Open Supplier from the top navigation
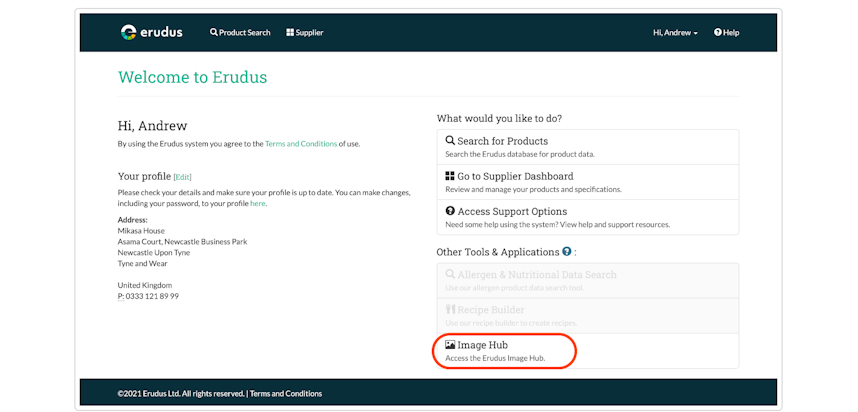This screenshot has height=412, width=858. (305, 32)
